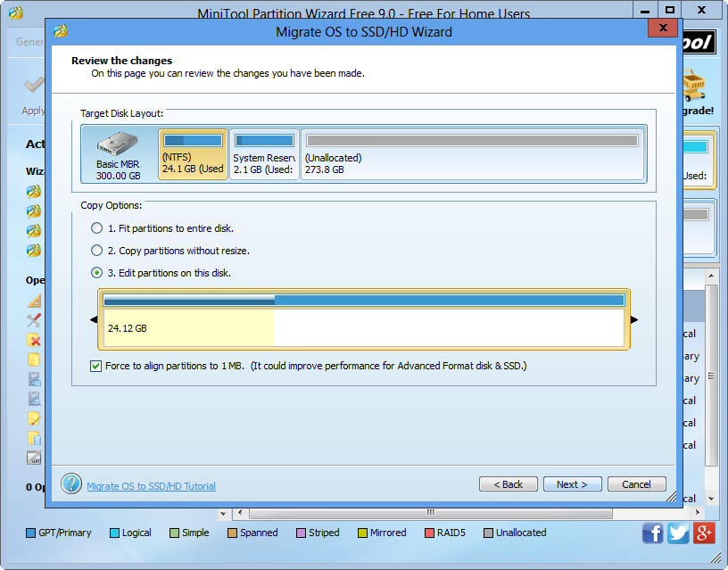
Task: Open the Twitter bird icon
Action: coord(678,533)
